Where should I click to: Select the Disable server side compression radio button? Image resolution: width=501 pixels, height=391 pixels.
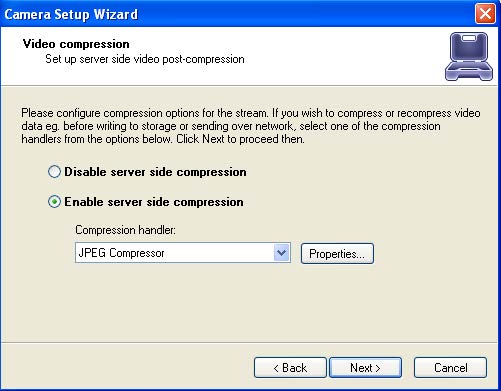(x=54, y=172)
